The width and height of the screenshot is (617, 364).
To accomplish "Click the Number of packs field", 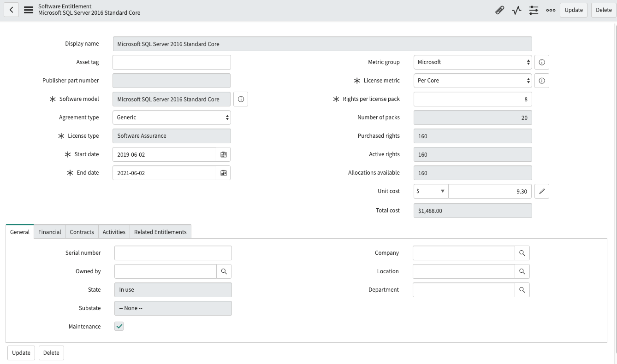I will tap(473, 117).
